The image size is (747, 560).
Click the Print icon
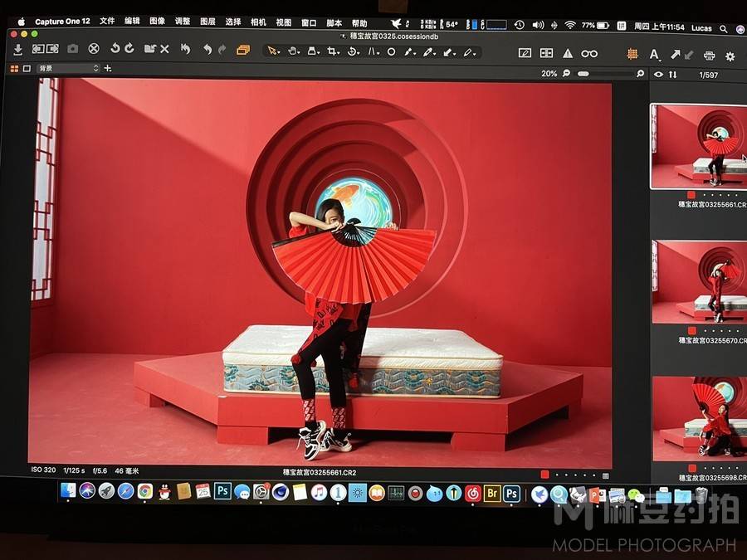coord(710,56)
